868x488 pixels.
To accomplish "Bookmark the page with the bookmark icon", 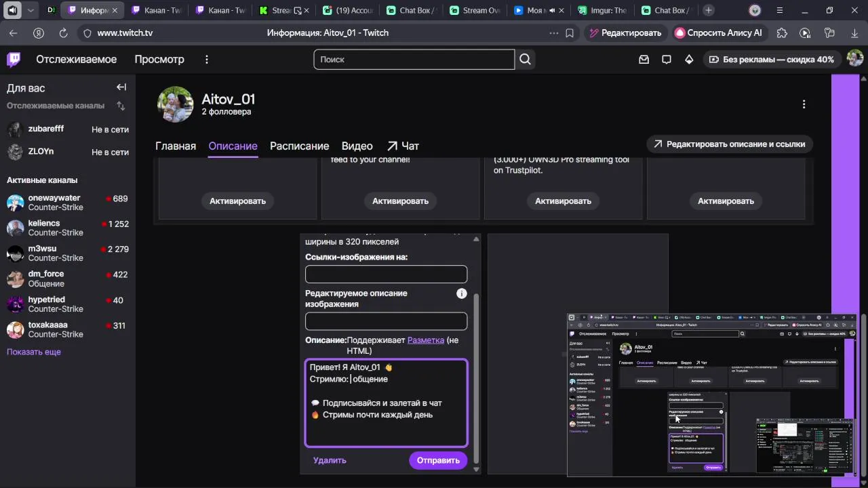I will [x=570, y=33].
